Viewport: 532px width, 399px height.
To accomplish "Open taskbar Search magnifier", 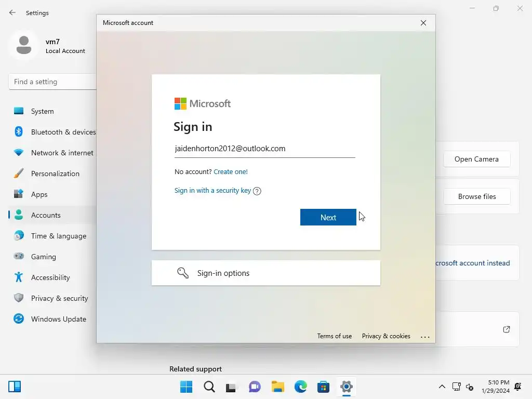I will tap(209, 387).
